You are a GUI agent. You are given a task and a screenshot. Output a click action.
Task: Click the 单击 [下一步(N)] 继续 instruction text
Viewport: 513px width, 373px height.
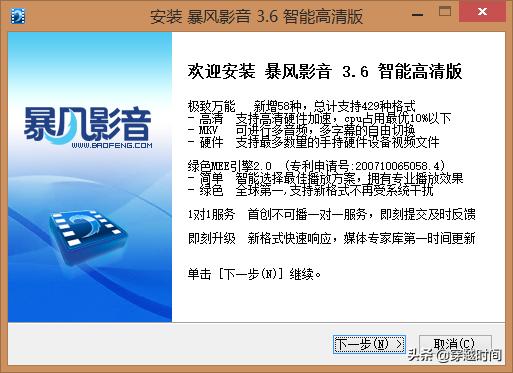(x=254, y=274)
